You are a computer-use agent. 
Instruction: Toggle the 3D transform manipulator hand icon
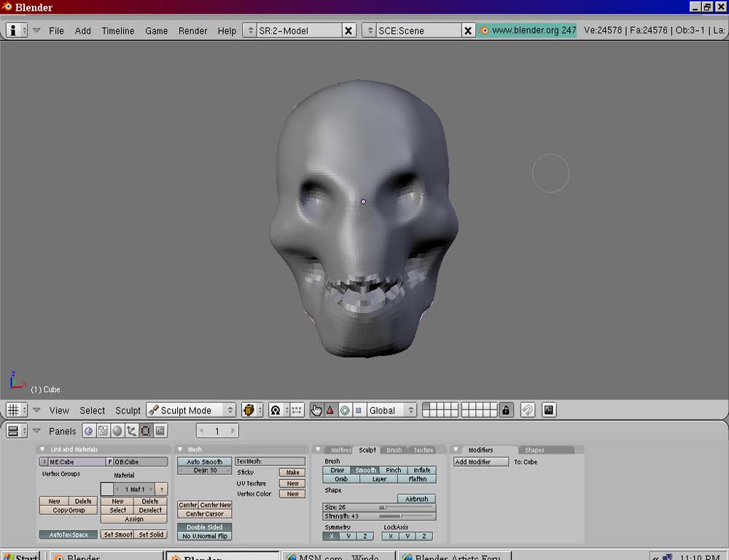[x=316, y=411]
